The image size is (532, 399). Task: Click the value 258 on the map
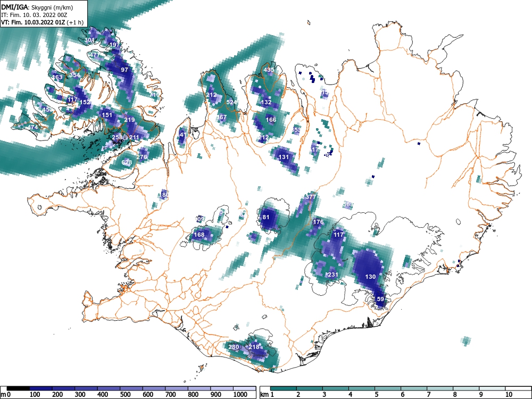tap(117, 137)
